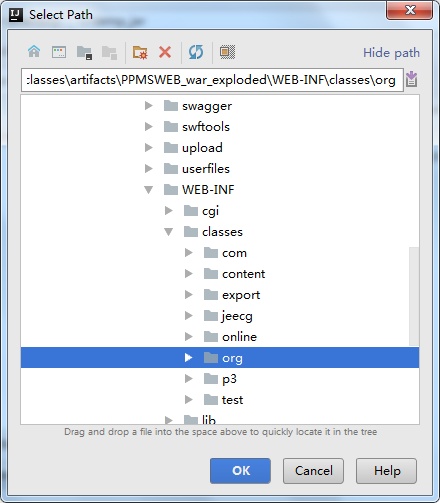Select the upload folder icon
The image size is (440, 503).
point(171,148)
